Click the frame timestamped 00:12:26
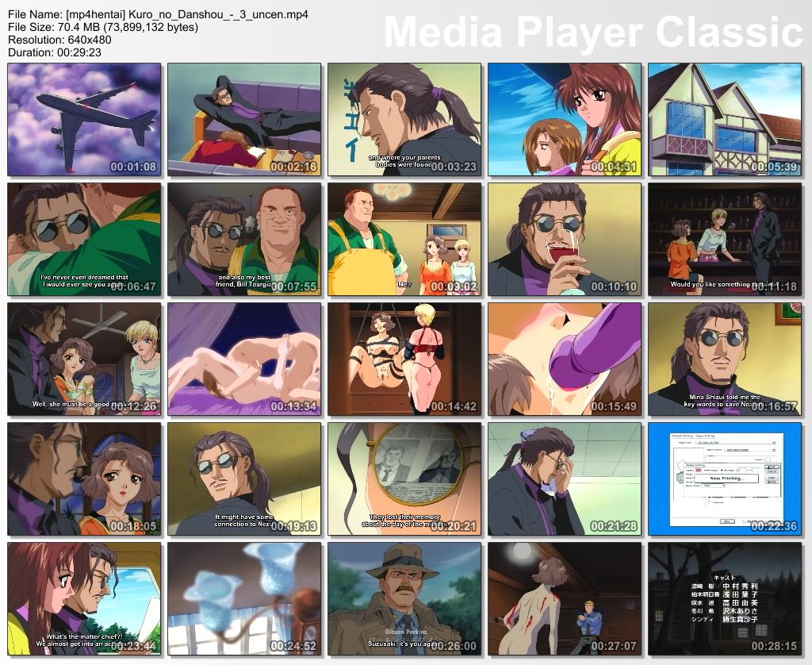The width and height of the screenshot is (812, 665). coord(84,359)
